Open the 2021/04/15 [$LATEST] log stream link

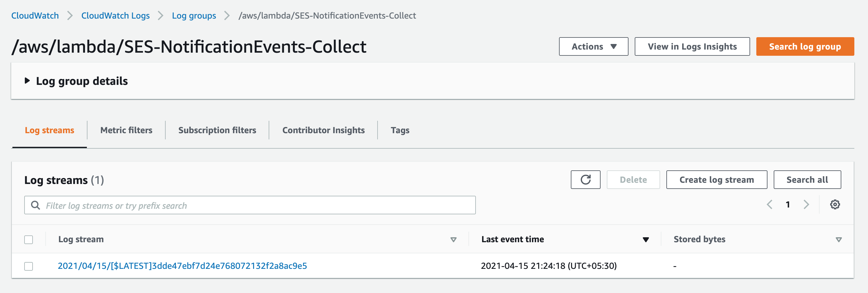[182, 266]
